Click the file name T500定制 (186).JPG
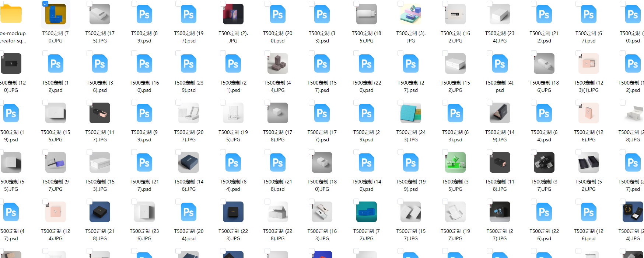 pos(544,86)
